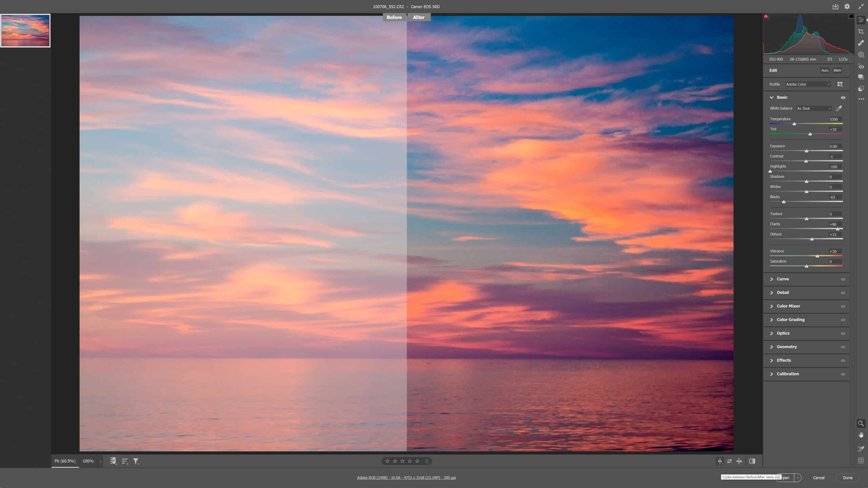Convert image to B&W

(x=837, y=70)
